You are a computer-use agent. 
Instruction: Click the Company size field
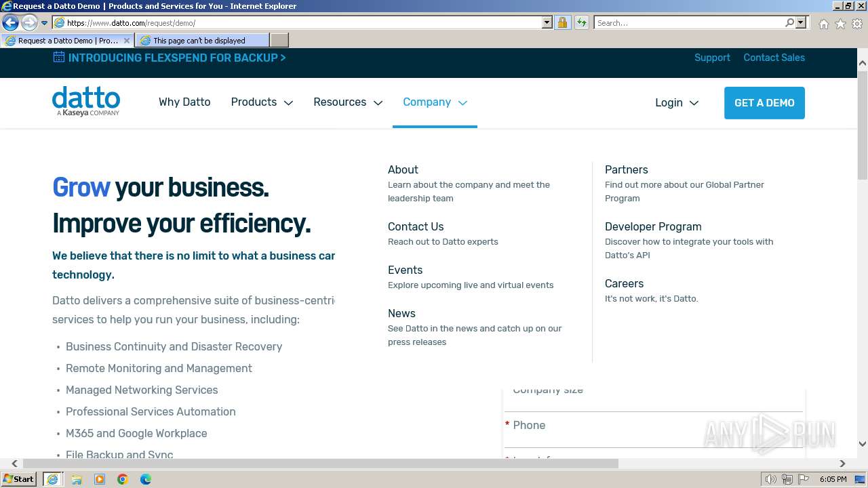click(x=654, y=400)
